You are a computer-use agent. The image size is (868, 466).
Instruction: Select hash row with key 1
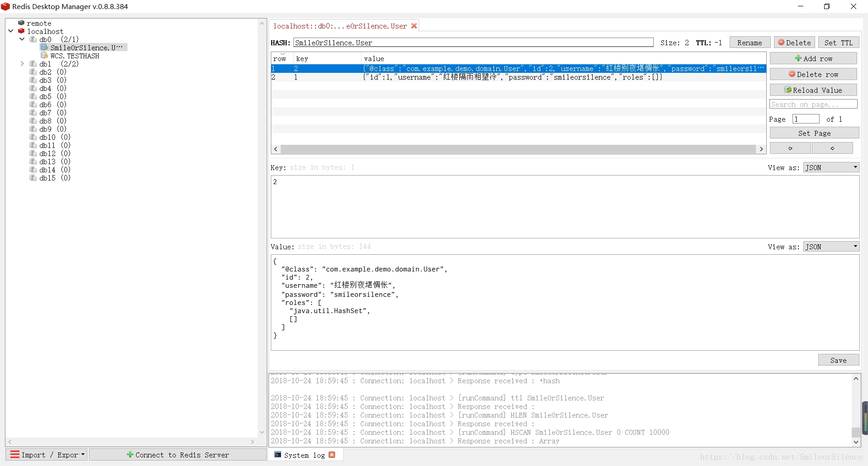518,77
